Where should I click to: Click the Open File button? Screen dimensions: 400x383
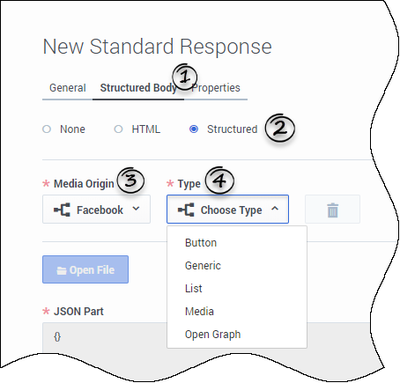[x=85, y=270]
